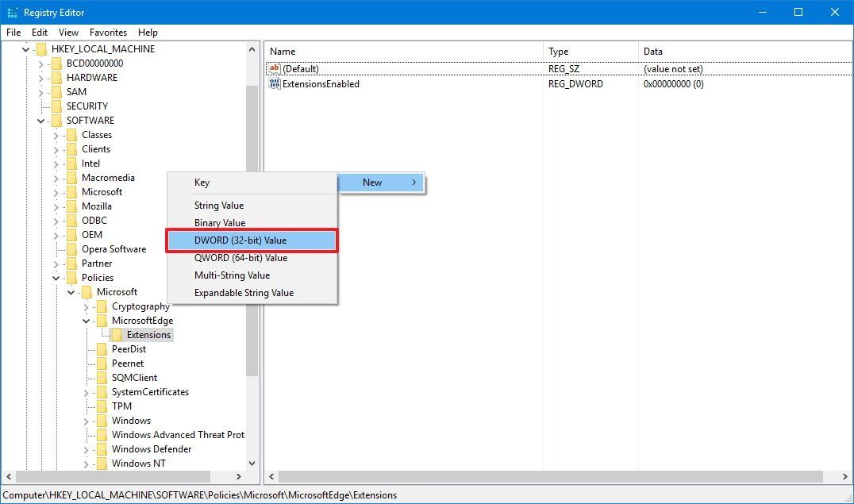Click the MicrosoftEdge key folder icon

102,320
